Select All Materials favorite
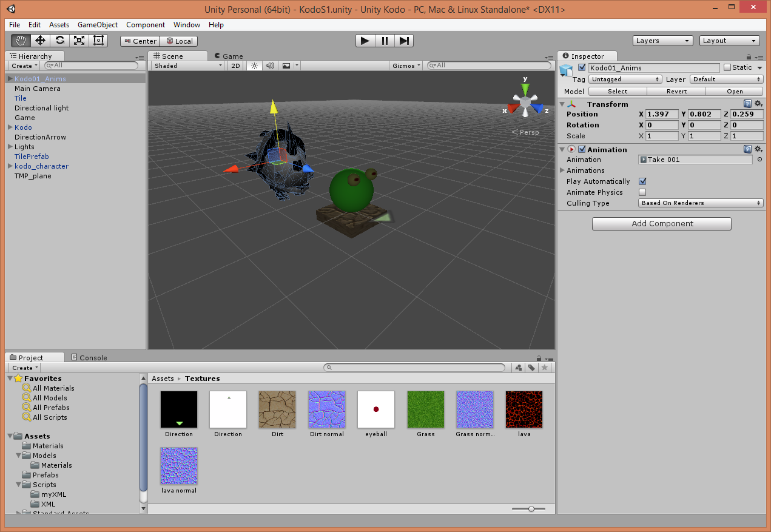 click(x=53, y=388)
